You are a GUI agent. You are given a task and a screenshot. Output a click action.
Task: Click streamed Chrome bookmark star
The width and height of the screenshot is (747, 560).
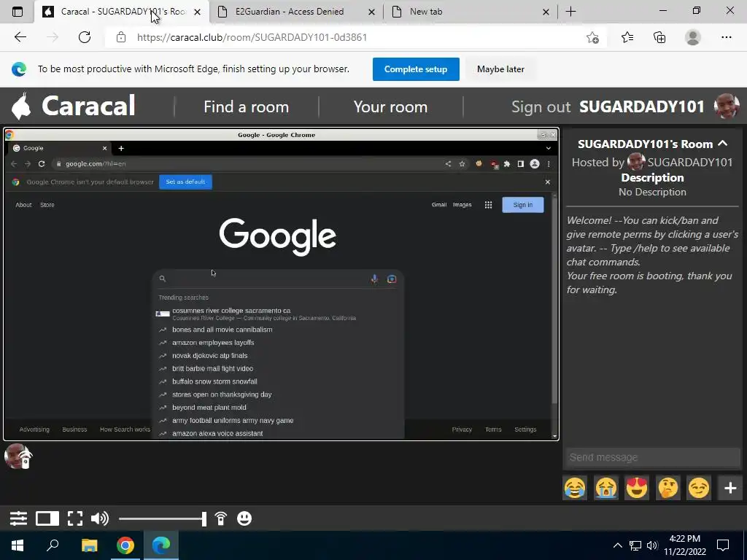coord(462,164)
